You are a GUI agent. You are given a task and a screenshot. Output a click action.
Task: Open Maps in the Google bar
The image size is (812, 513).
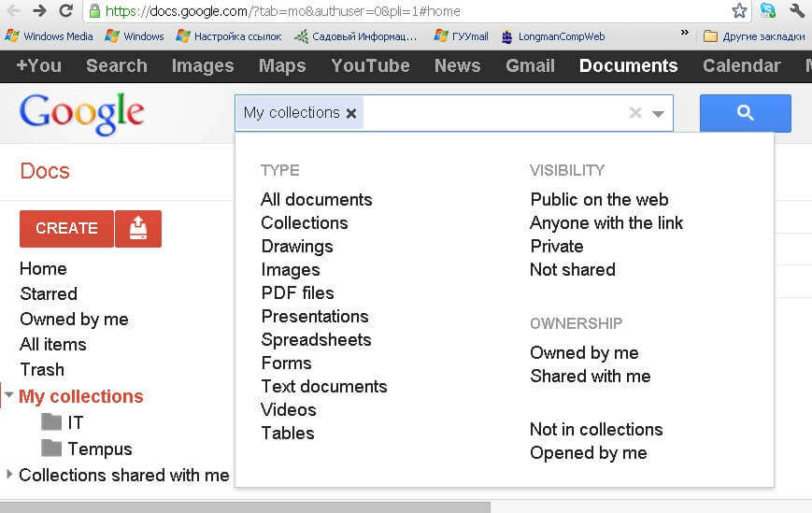(x=282, y=65)
